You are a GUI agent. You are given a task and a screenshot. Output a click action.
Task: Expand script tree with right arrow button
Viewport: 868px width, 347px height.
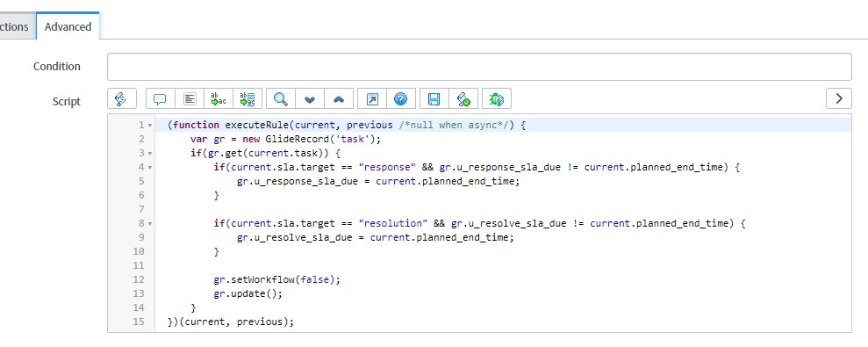click(839, 98)
